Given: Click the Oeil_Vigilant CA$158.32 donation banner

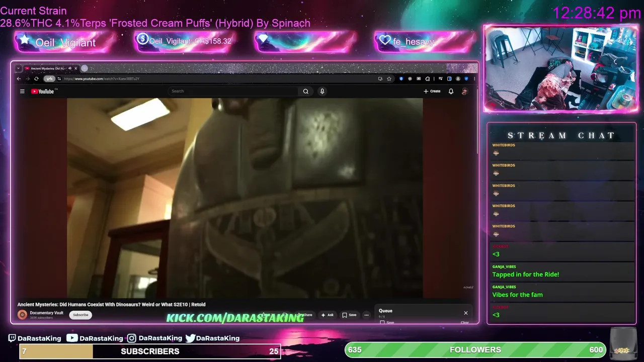Looking at the screenshot, I should tap(185, 41).
